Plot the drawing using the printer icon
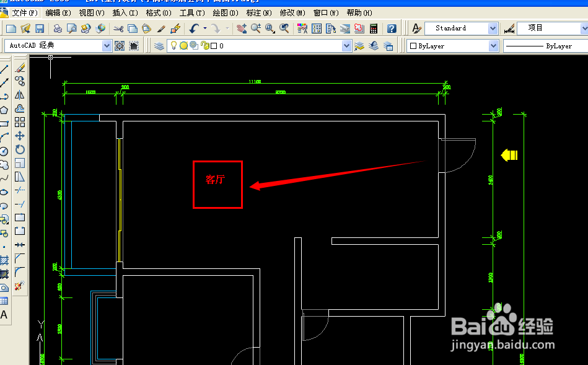Screen dimensions: 588x365 (58, 29)
